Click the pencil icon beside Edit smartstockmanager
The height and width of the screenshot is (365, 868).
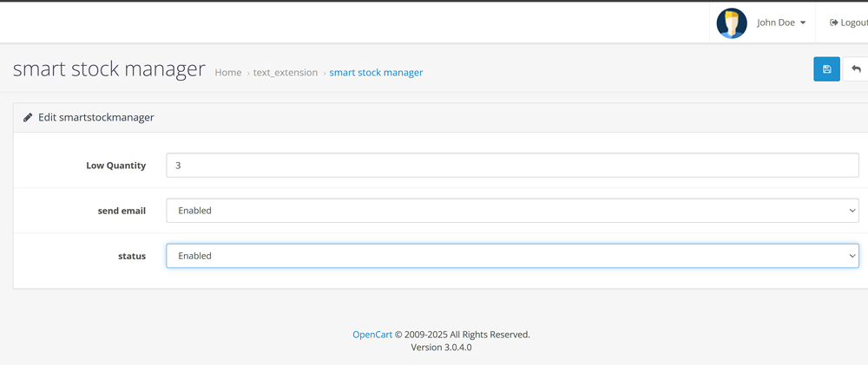(x=28, y=117)
